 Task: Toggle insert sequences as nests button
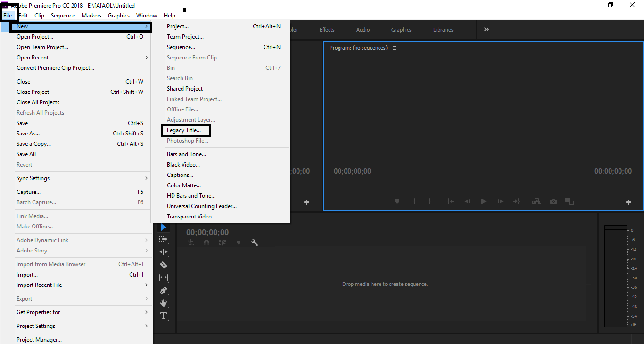(x=190, y=243)
